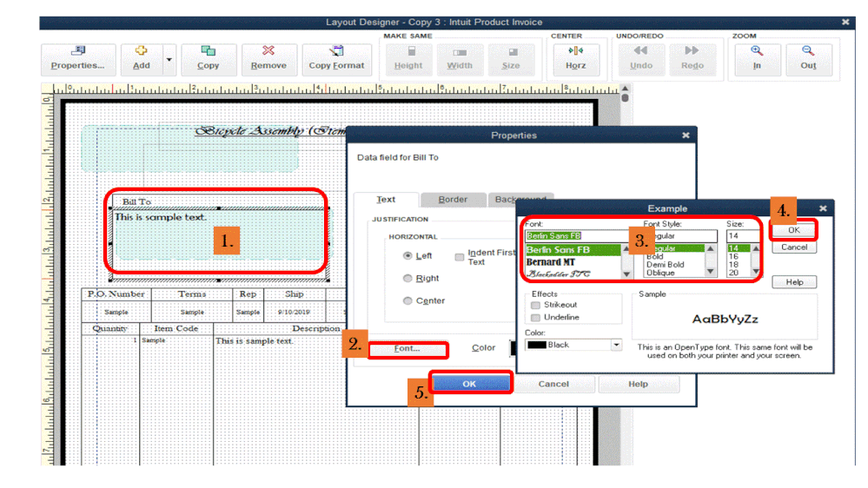Select the Terms column header
This screenshot has height=488, width=868.
coord(192,294)
